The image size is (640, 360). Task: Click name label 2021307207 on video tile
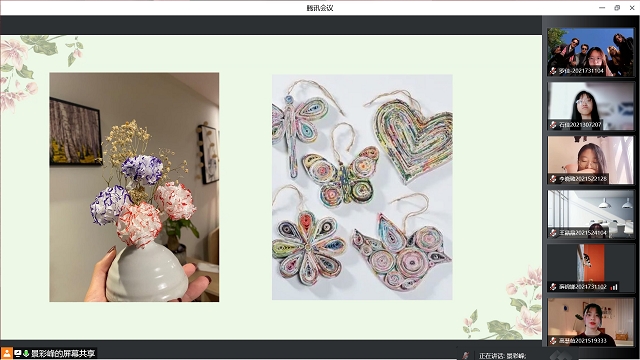click(580, 125)
